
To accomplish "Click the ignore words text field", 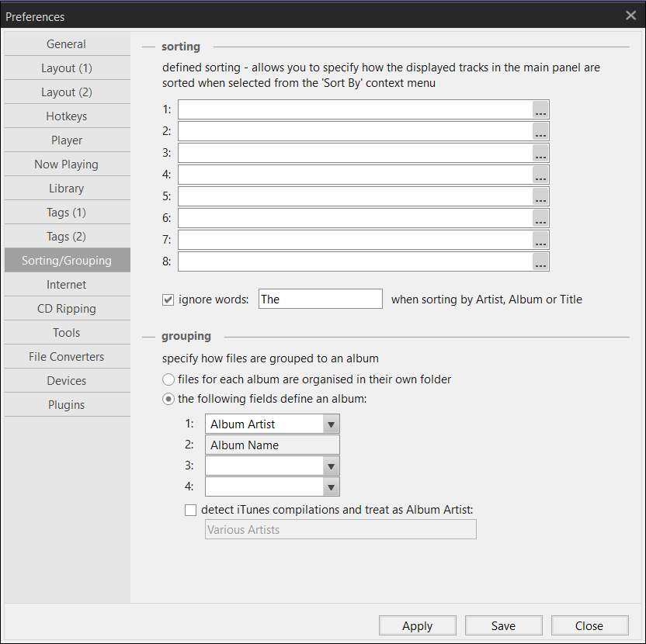I will pyautogui.click(x=321, y=299).
